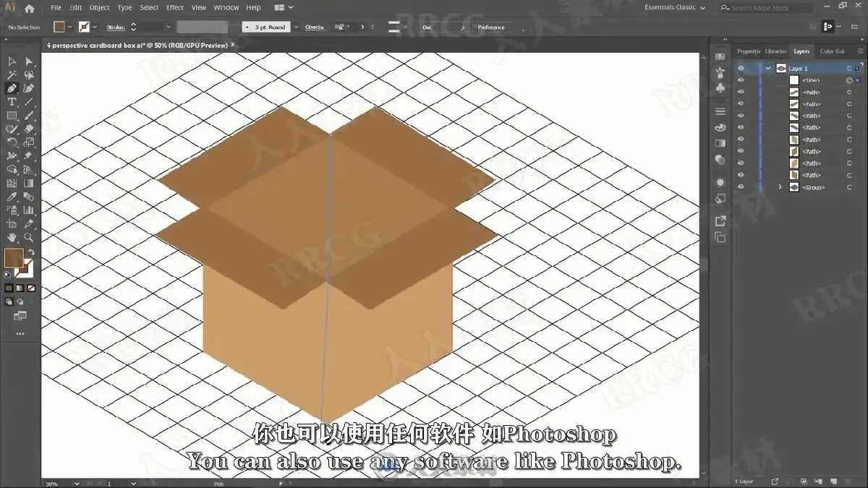Select the Magic Wand tool
This screenshot has height=488, width=868.
pyautogui.click(x=12, y=75)
